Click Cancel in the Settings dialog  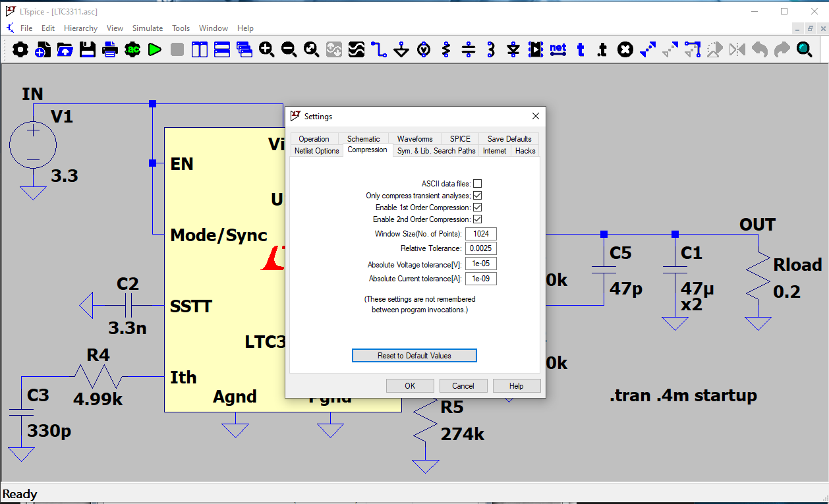coord(463,385)
